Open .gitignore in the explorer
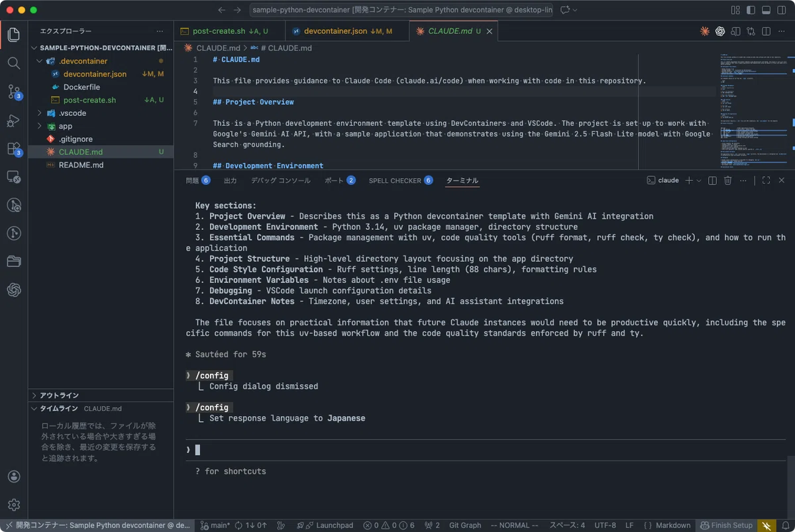Screen dimensions: 795x532 [101, 139]
